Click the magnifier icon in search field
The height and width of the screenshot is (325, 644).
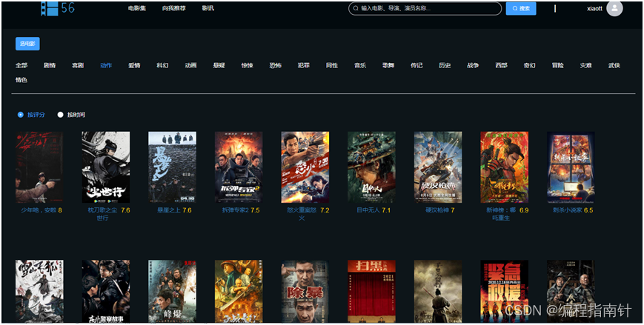pyautogui.click(x=356, y=8)
